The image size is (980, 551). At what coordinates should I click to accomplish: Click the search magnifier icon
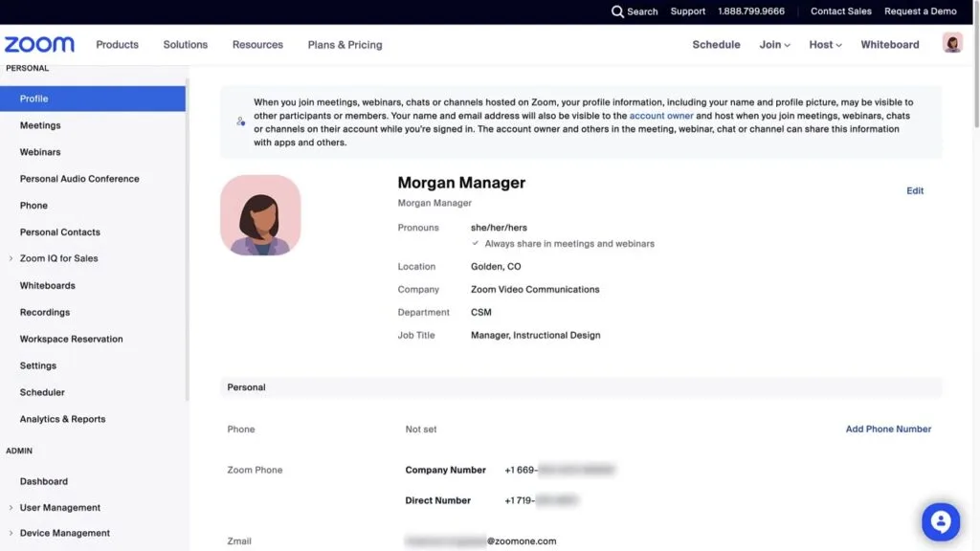tap(617, 11)
